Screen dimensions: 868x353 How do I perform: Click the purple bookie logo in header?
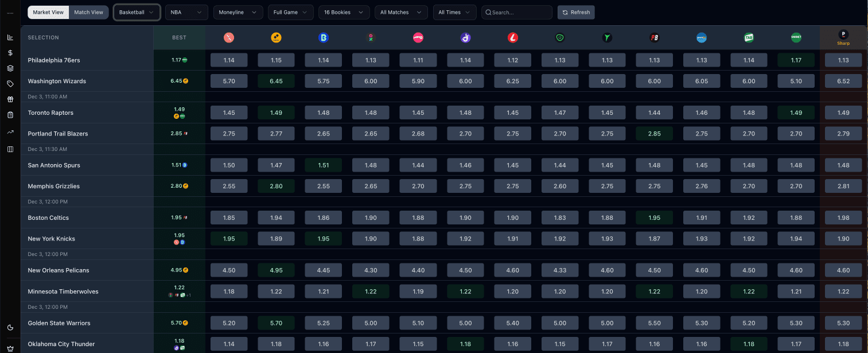[465, 38]
